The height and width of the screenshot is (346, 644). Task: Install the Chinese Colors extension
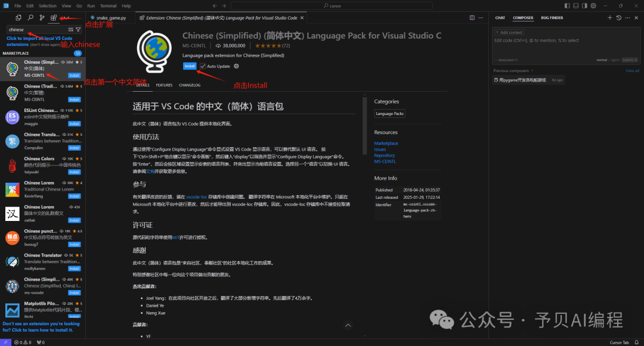point(75,172)
